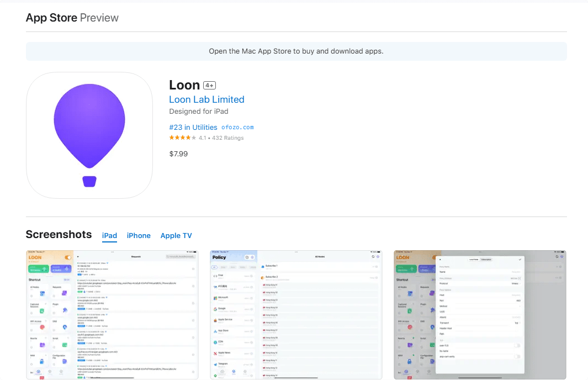The height and width of the screenshot is (380, 588).
Task: Click the Google policy icon in second screenshot
Action: pyautogui.click(x=215, y=309)
